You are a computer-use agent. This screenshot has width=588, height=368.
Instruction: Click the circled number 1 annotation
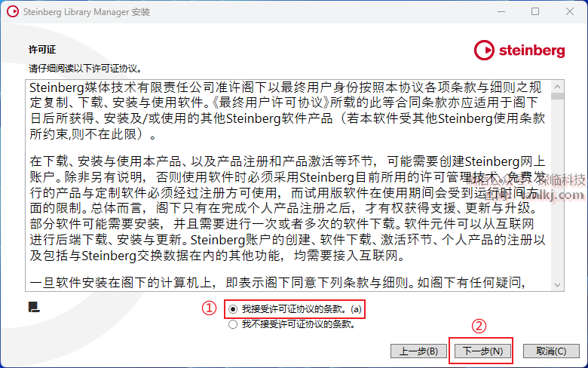click(210, 308)
